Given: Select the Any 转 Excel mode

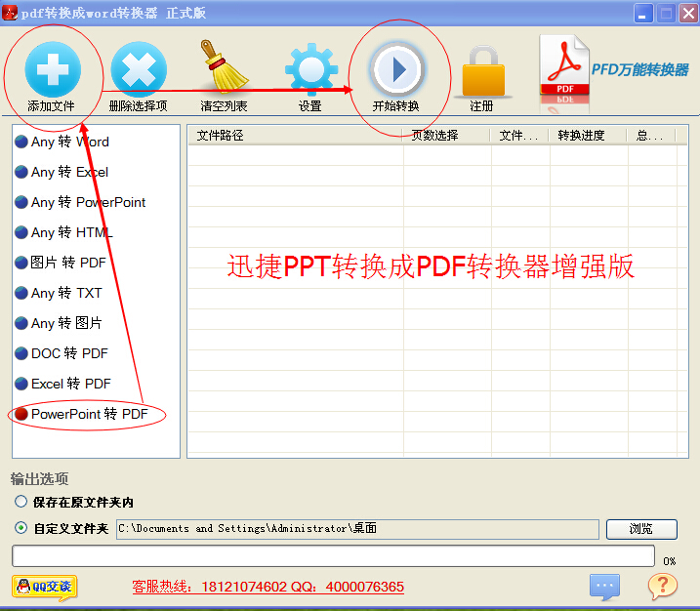Looking at the screenshot, I should 62,172.
